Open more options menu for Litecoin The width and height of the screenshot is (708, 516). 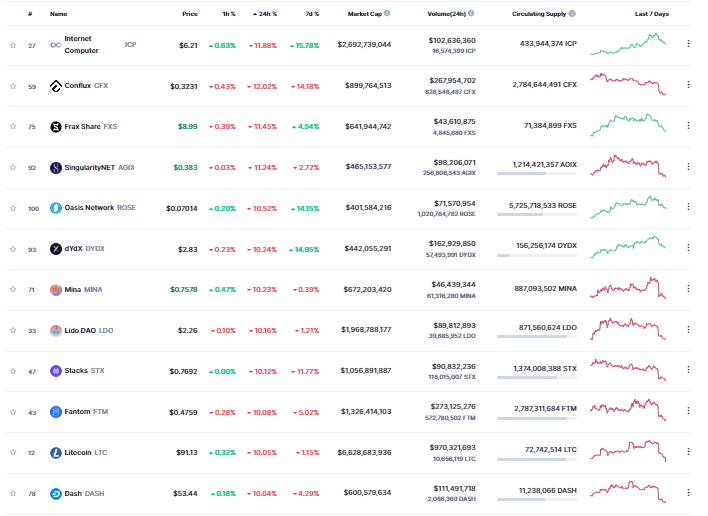pyautogui.click(x=688, y=451)
